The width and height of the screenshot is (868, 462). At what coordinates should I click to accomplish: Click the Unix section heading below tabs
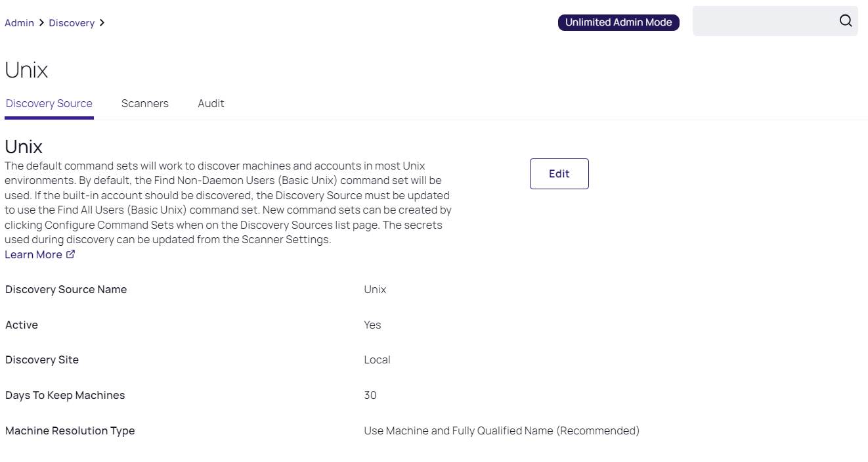click(x=24, y=146)
